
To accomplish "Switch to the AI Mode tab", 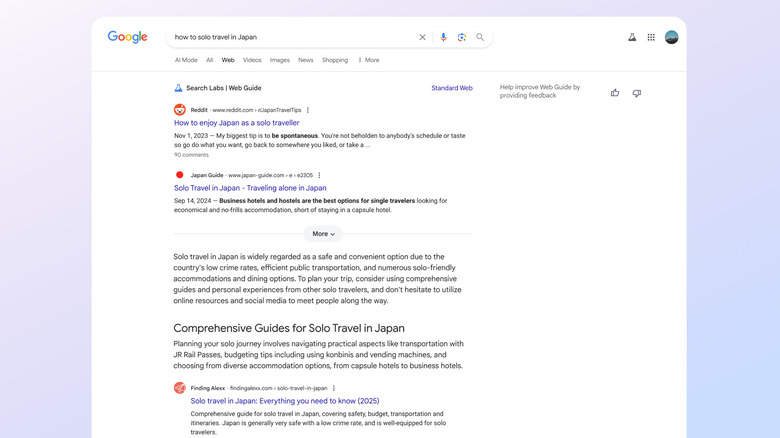I will click(x=186, y=60).
